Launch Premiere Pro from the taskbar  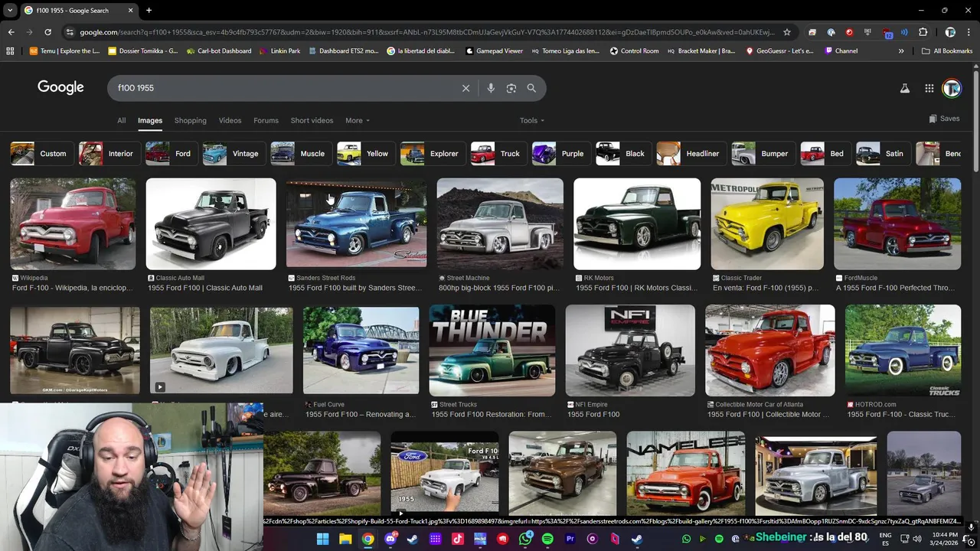tap(570, 539)
